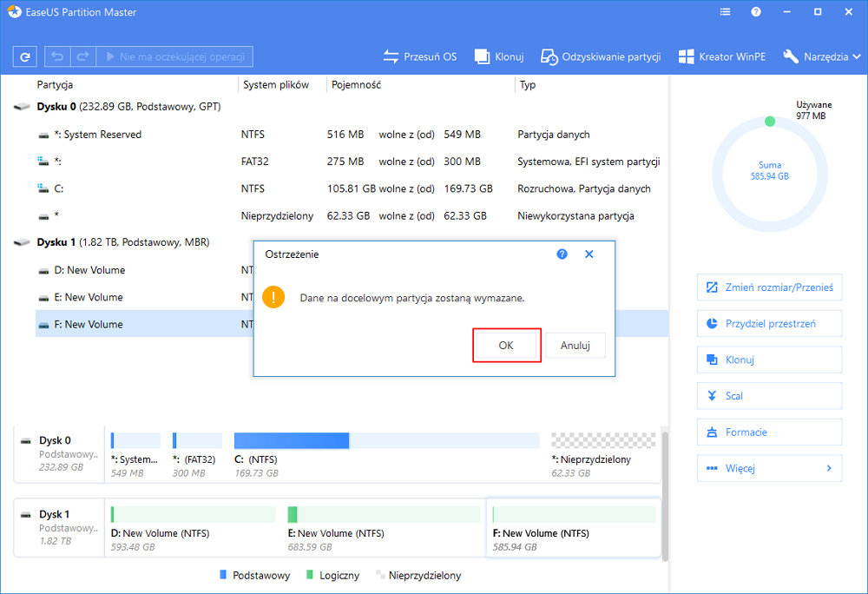Click Klonuj in the top toolbar
This screenshot has width=868, height=594.
click(499, 56)
